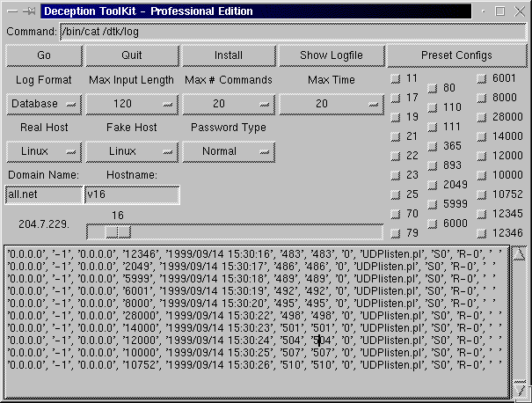This screenshot has height=403, width=532.
Task: Check the port 28000 box
Action: (x=482, y=118)
